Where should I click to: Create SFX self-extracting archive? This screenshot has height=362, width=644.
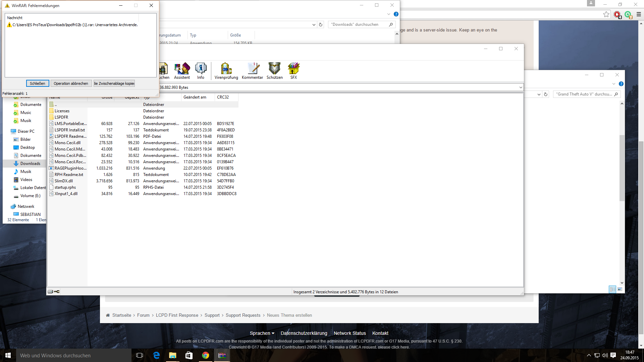(293, 71)
